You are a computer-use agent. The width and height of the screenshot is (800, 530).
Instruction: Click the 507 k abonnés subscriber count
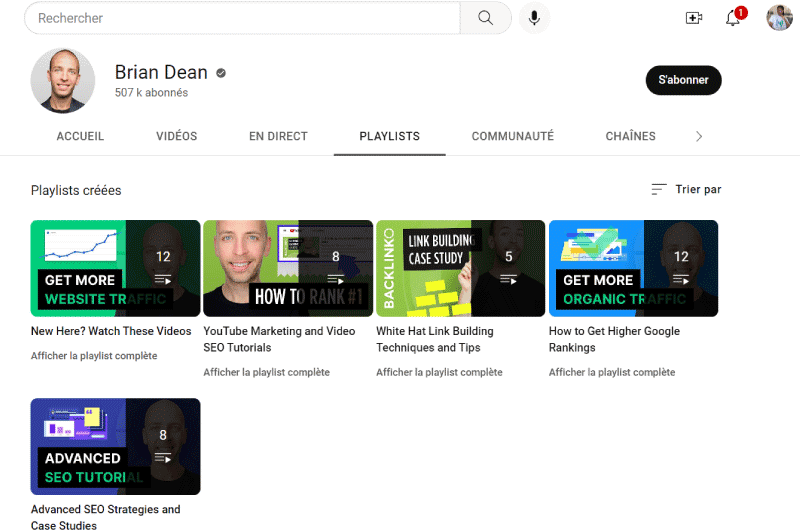(x=152, y=93)
